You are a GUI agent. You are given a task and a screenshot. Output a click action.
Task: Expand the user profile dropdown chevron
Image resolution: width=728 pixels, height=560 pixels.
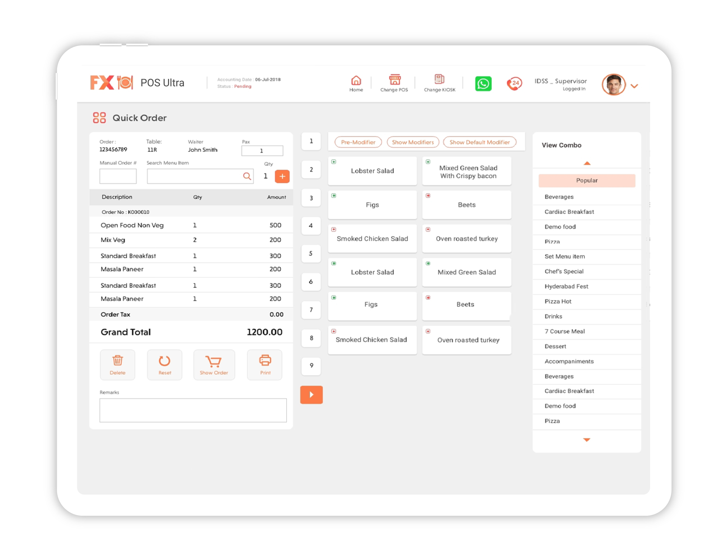pos(634,86)
